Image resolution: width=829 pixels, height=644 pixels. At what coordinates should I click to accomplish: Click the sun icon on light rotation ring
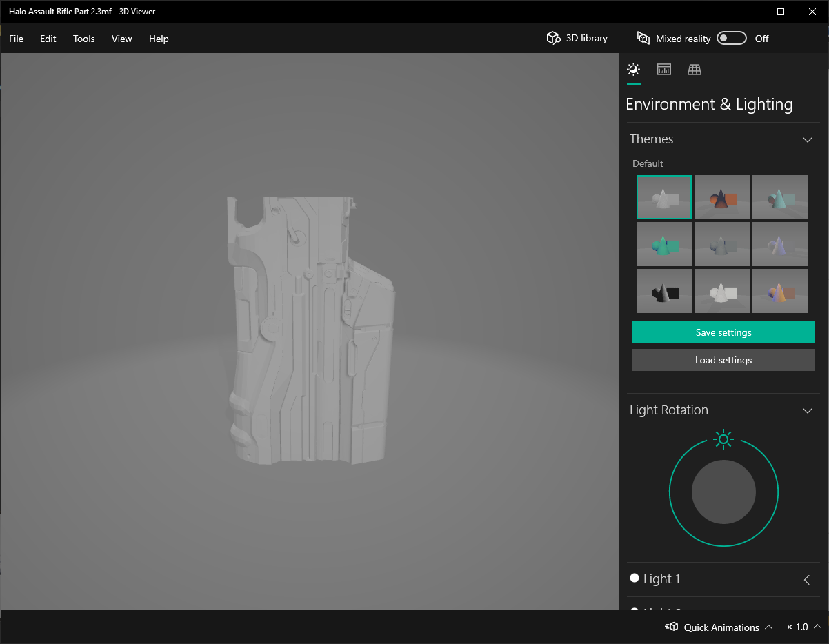(723, 439)
